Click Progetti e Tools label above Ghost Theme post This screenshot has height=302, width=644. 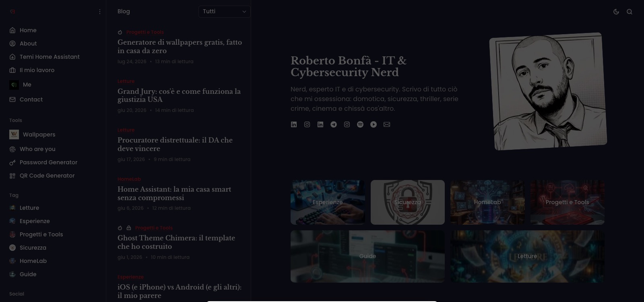154,228
